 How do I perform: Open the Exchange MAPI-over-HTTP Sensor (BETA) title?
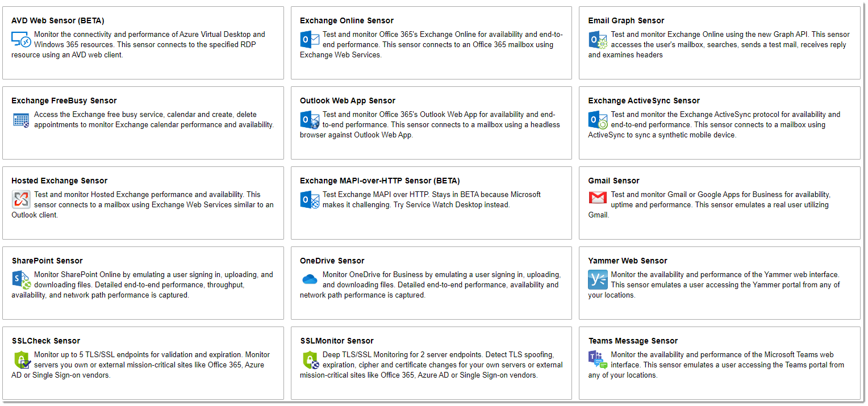click(380, 181)
